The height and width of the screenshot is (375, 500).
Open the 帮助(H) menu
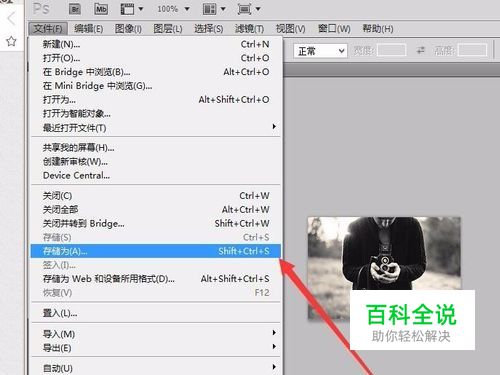[x=378, y=29]
